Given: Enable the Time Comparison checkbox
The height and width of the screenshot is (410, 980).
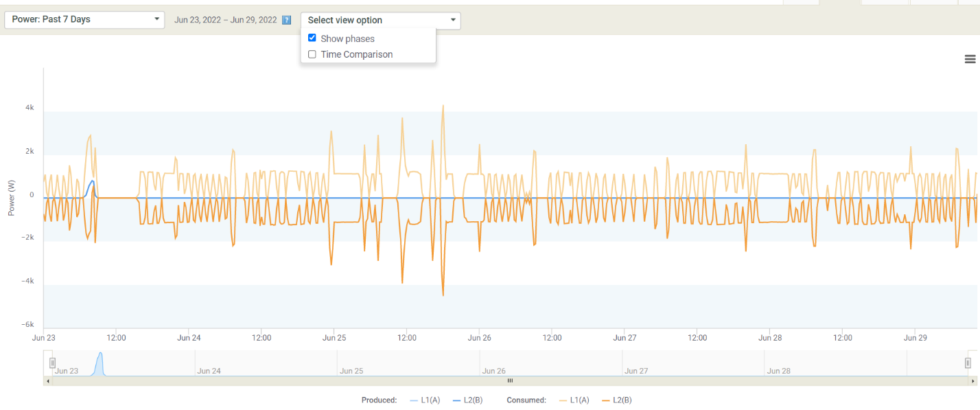Looking at the screenshot, I should coord(312,54).
